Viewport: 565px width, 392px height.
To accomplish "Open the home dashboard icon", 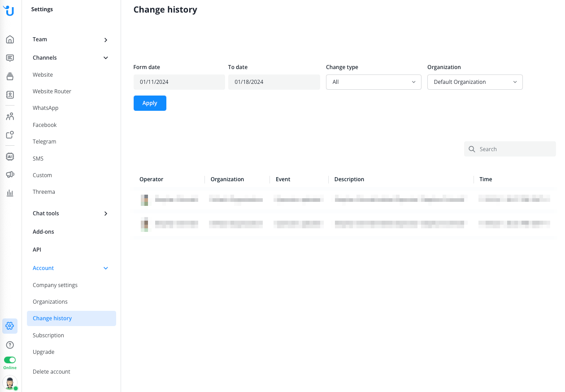I will [x=10, y=39].
